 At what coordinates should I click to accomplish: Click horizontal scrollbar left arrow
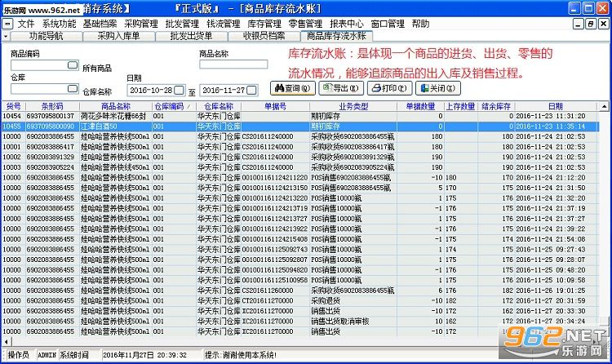6,342
